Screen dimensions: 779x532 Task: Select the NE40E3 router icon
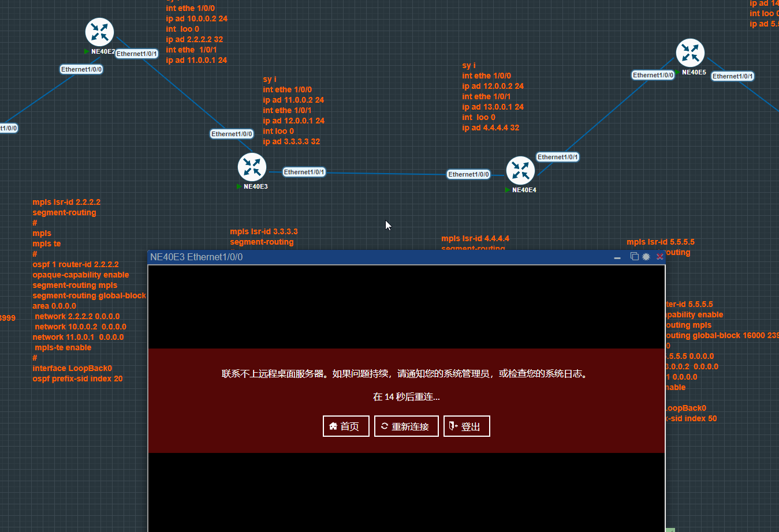[252, 167]
